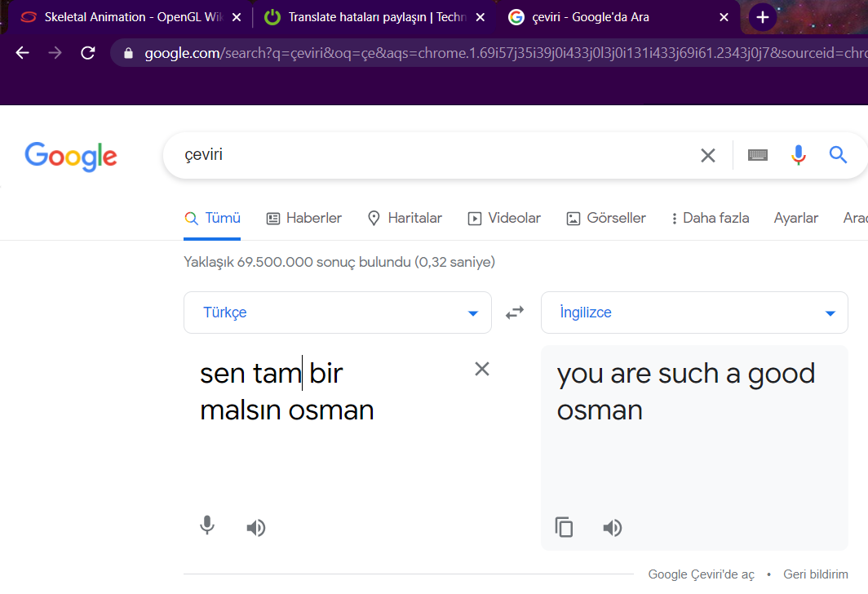Click the translate by voice microphone icon
Viewport: 868px width, 594px height.
[x=207, y=525]
